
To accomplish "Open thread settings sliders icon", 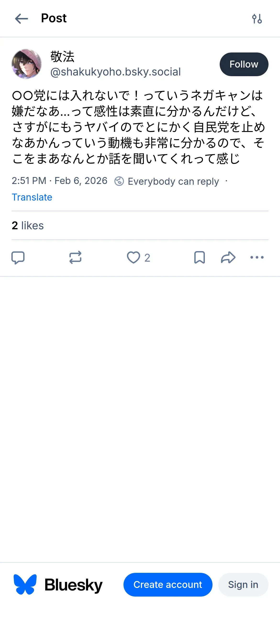I will [x=257, y=19].
